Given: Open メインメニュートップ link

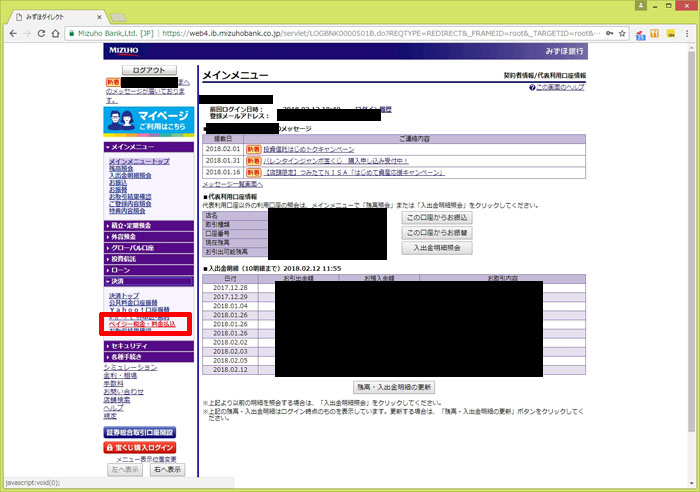Looking at the screenshot, I should click(x=139, y=161).
